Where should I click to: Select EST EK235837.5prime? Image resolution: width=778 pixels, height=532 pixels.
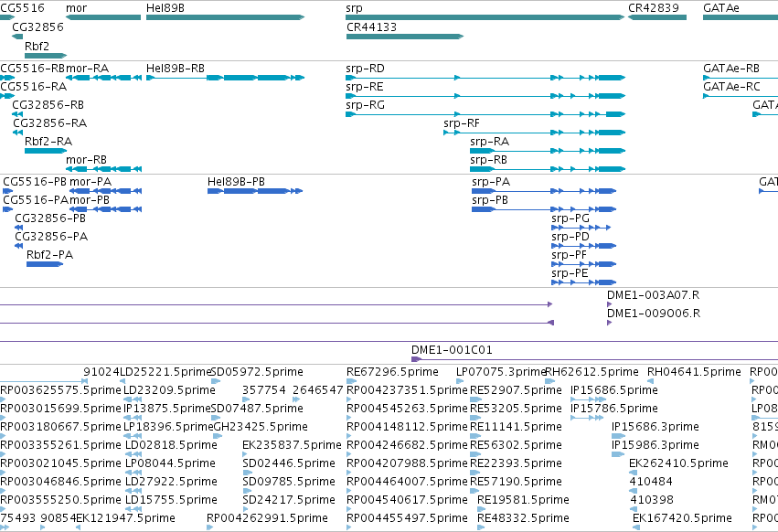click(292, 445)
